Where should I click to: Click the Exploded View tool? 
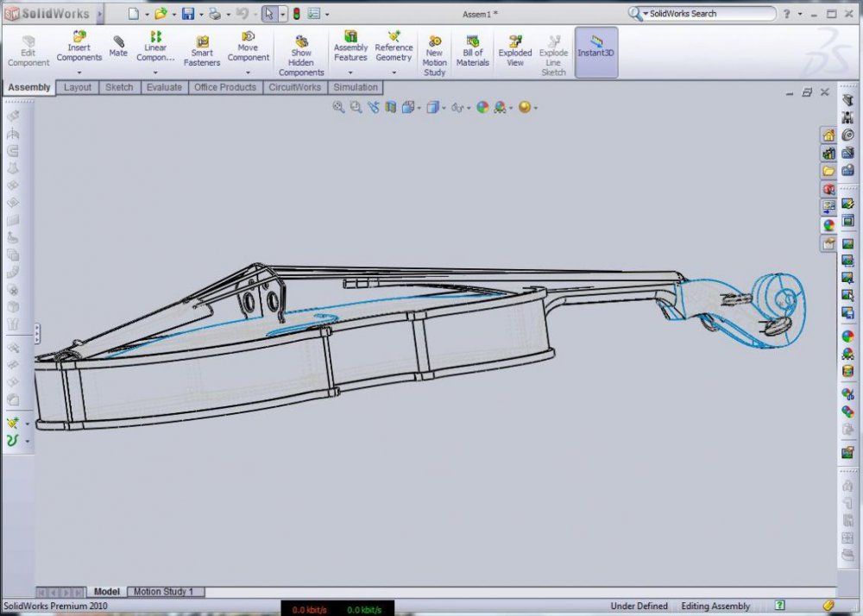pos(515,52)
